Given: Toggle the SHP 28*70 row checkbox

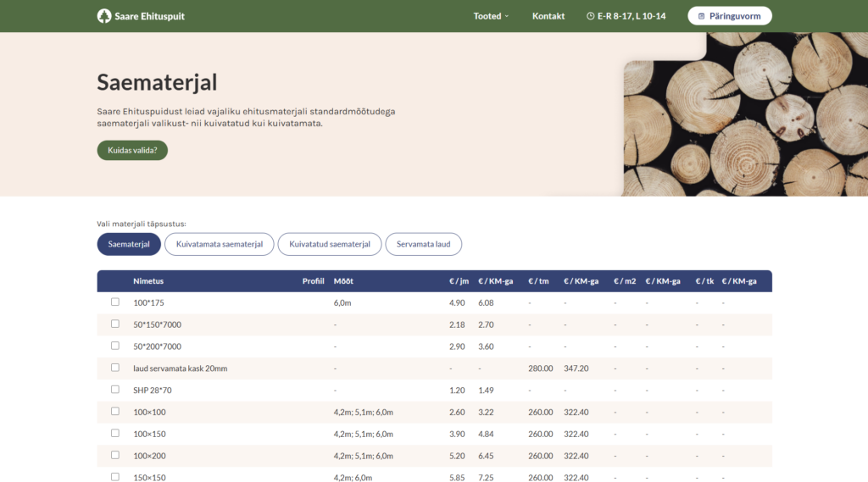Looking at the screenshot, I should click(x=115, y=390).
